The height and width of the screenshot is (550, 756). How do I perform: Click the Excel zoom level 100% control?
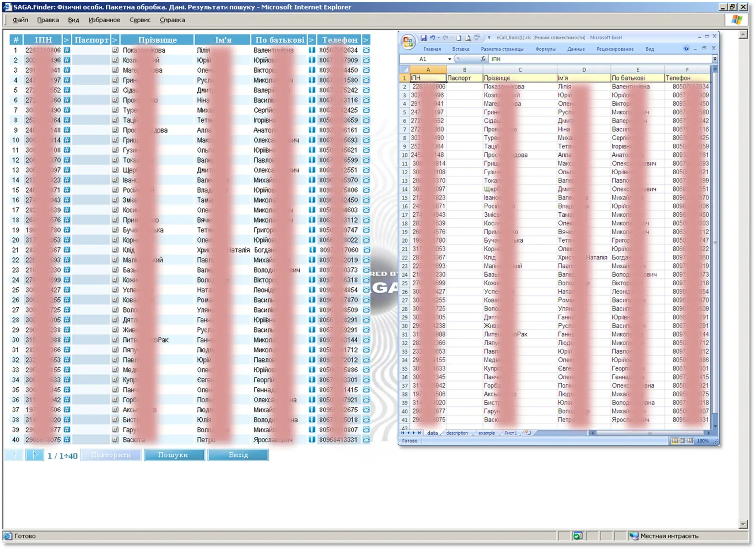pyautogui.click(x=702, y=441)
